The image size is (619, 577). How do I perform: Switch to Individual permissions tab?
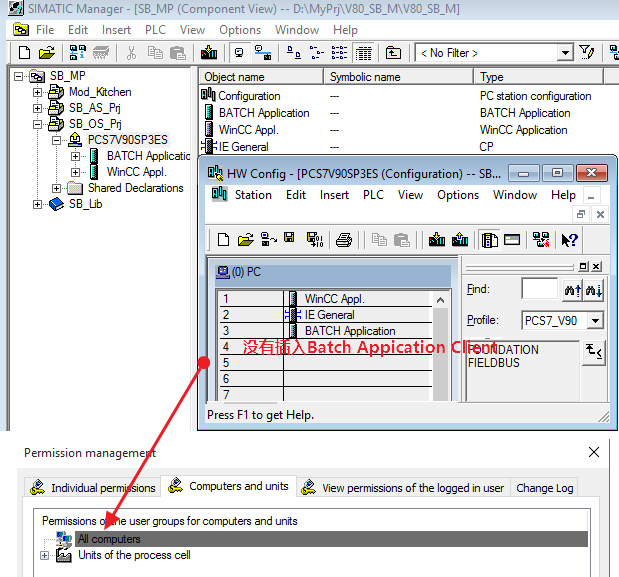pyautogui.click(x=93, y=488)
